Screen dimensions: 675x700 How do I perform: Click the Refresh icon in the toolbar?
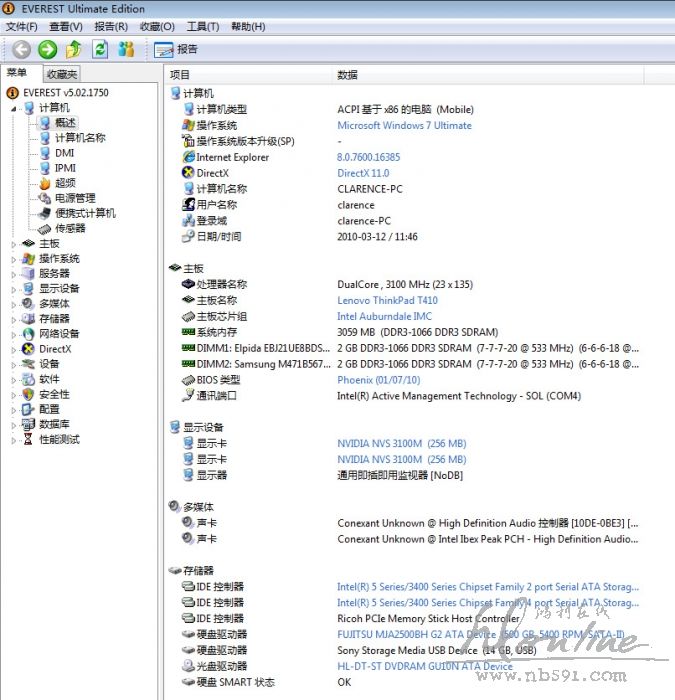100,49
